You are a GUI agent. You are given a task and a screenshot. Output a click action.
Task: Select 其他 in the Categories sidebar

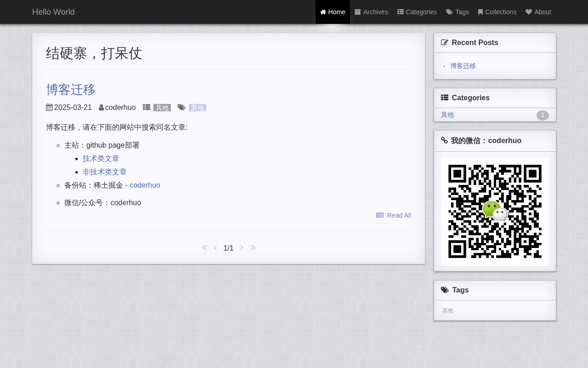[x=447, y=115]
